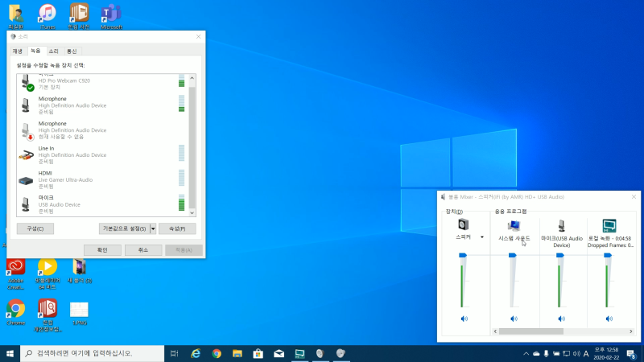Open the 한컴 개인정보 desktop shortcut
This screenshot has height=362, width=644.
pyautogui.click(x=47, y=315)
